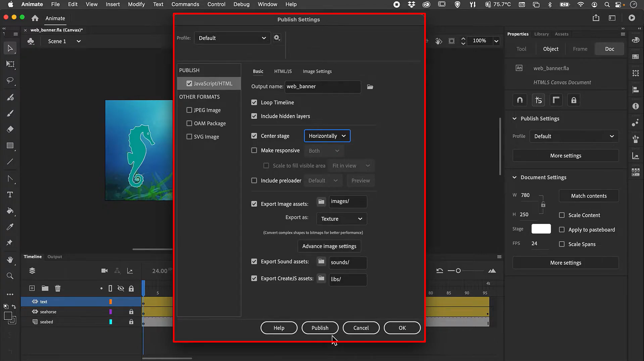
Task: Click the white Stage color swatch
Action: tap(541, 228)
